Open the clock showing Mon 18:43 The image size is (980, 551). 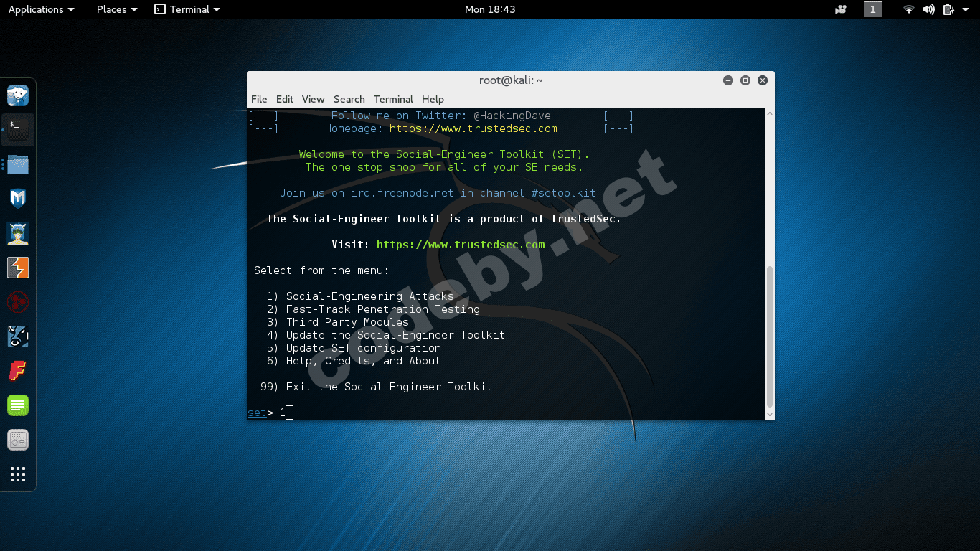click(490, 9)
